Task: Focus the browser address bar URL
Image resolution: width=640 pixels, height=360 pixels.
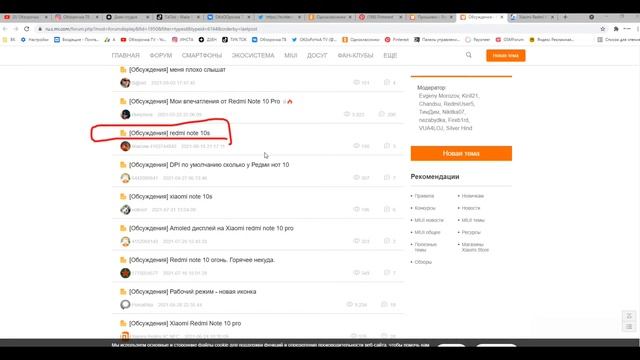Action: 151,29
